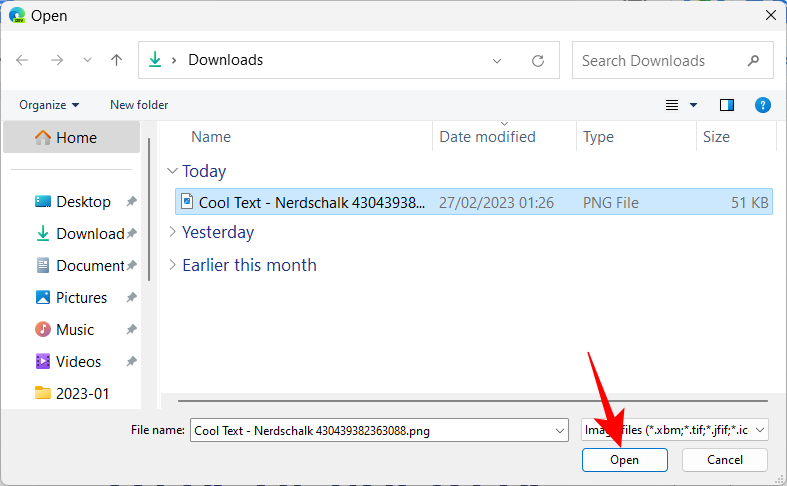Viewport: 787px width, 486px height.
Task: Click the File name input field
Action: point(370,429)
